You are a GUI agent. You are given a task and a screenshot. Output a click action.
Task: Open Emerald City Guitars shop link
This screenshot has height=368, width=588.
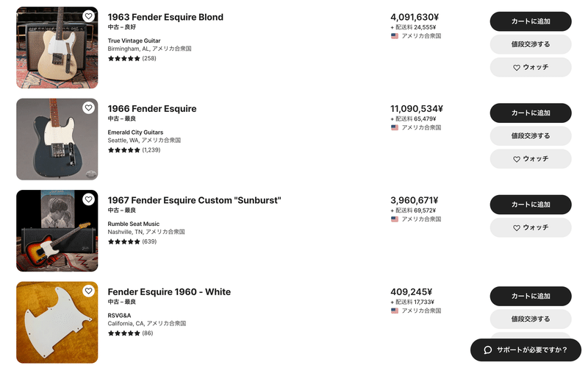[x=135, y=132]
